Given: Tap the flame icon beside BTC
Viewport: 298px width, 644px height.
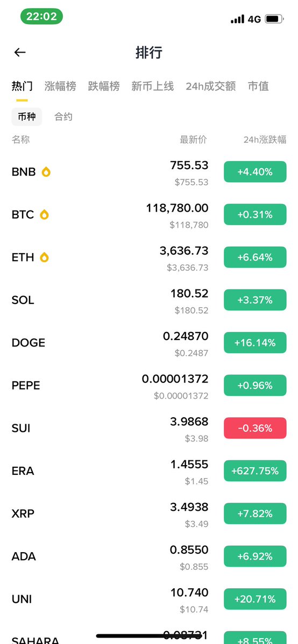Looking at the screenshot, I should [x=44, y=214].
